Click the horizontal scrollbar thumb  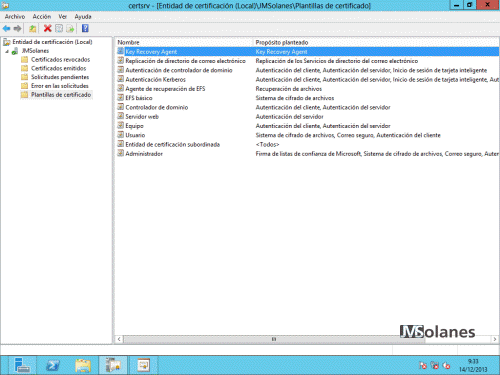point(274,339)
